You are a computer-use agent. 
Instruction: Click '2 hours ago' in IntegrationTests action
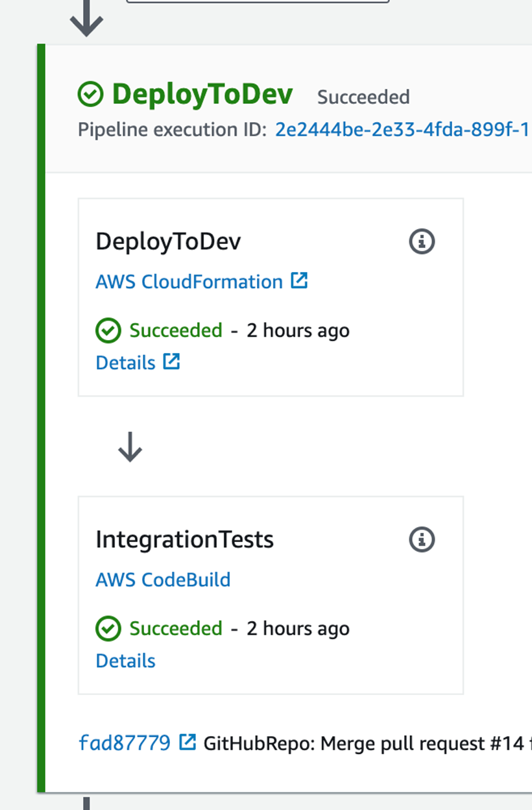click(x=298, y=628)
